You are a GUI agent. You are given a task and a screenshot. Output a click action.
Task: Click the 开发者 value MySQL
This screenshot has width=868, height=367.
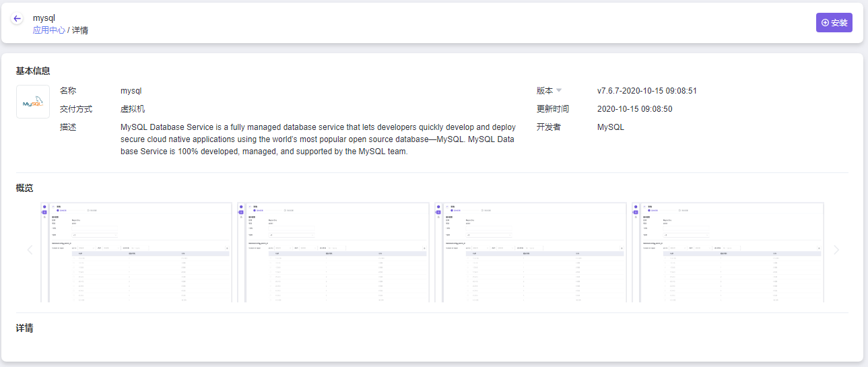click(610, 127)
